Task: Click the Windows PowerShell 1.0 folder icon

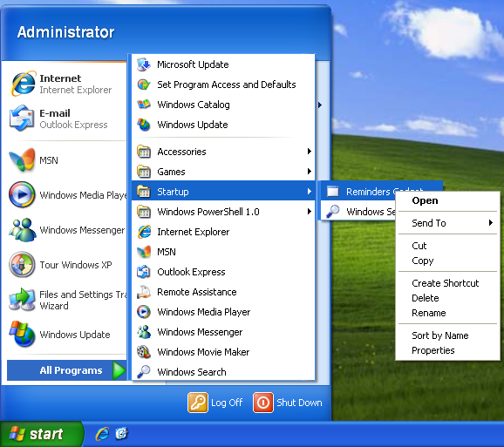Action: pyautogui.click(x=144, y=212)
